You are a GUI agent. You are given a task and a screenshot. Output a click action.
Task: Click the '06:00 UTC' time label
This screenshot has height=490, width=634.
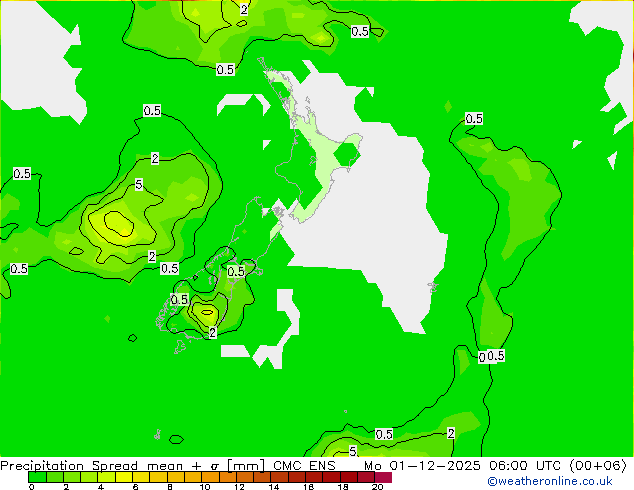click(525, 465)
